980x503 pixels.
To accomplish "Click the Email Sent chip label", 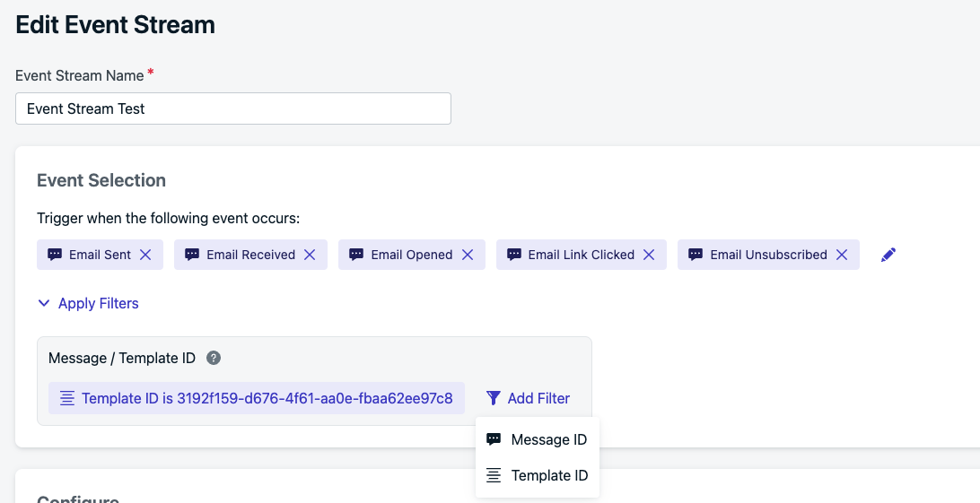I will click(100, 255).
